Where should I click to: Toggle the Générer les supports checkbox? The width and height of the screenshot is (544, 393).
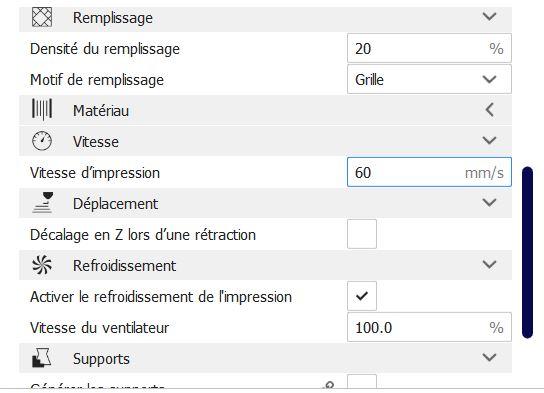(362, 382)
